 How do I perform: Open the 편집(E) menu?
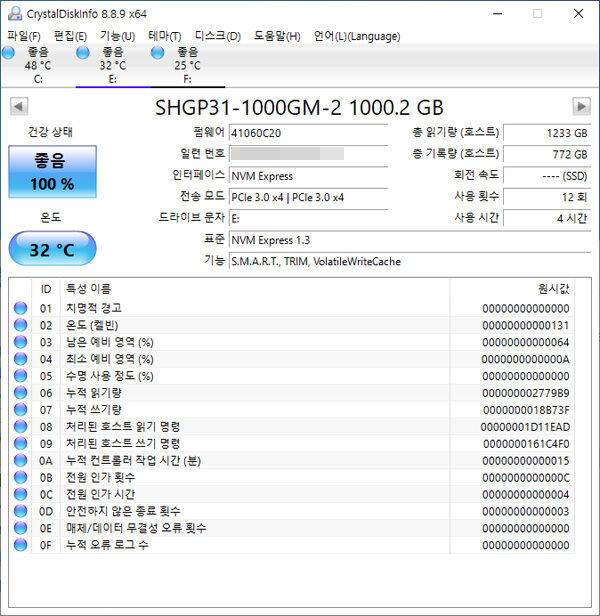pyautogui.click(x=70, y=36)
